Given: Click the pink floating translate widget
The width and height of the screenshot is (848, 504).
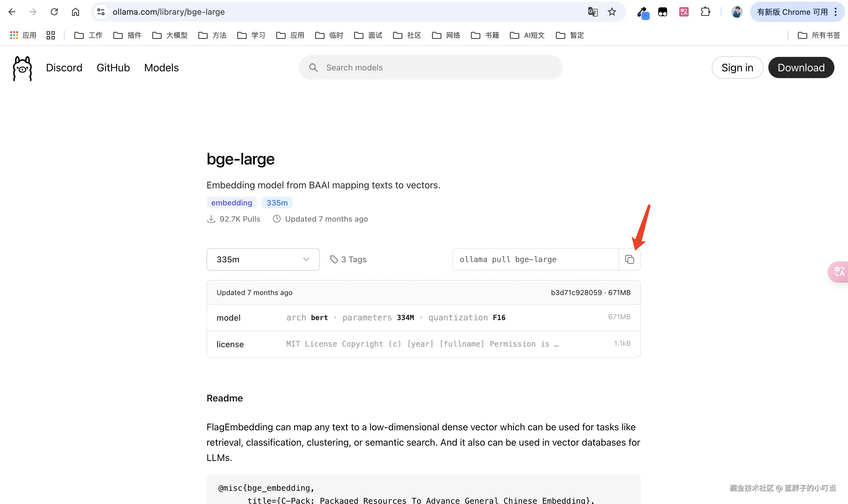Looking at the screenshot, I should click(x=839, y=272).
